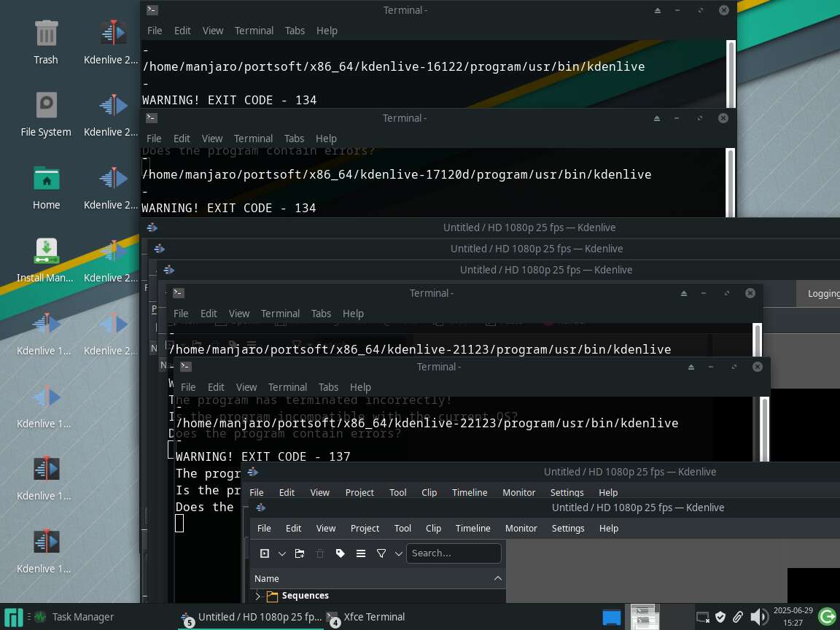Click the kdenlive-21123 program path text
The width and height of the screenshot is (840, 630).
coord(420,349)
